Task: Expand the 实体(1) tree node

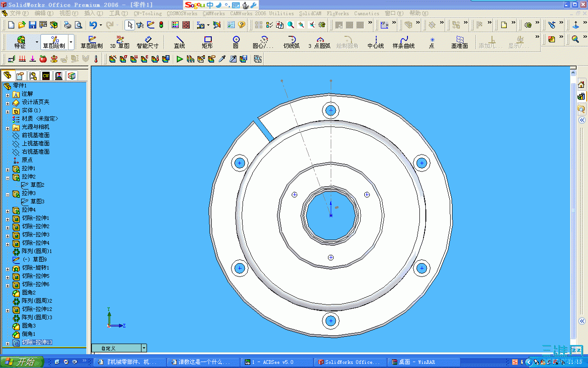Action: [7, 111]
